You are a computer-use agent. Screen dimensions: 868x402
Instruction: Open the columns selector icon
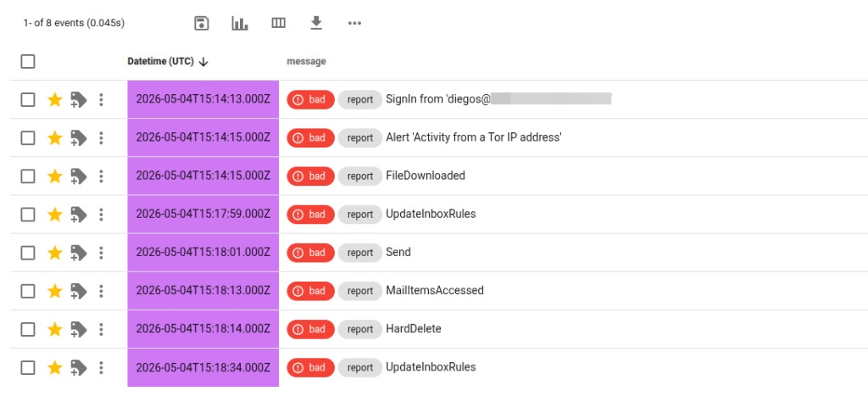(278, 23)
